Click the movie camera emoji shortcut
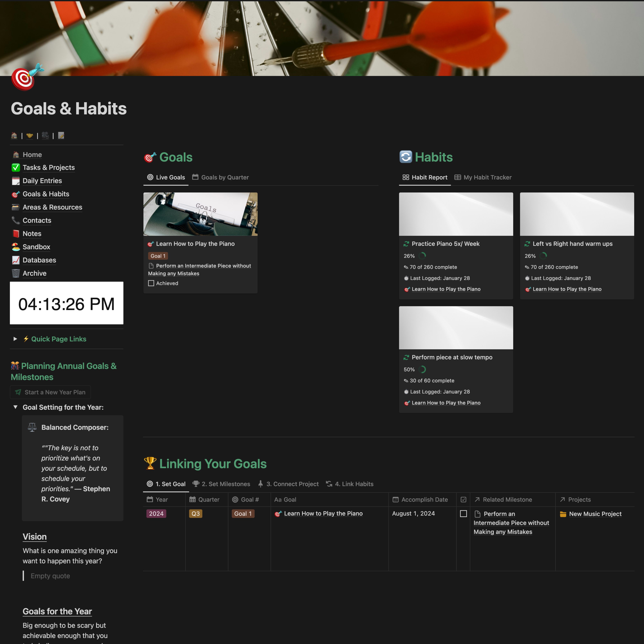 (x=45, y=135)
